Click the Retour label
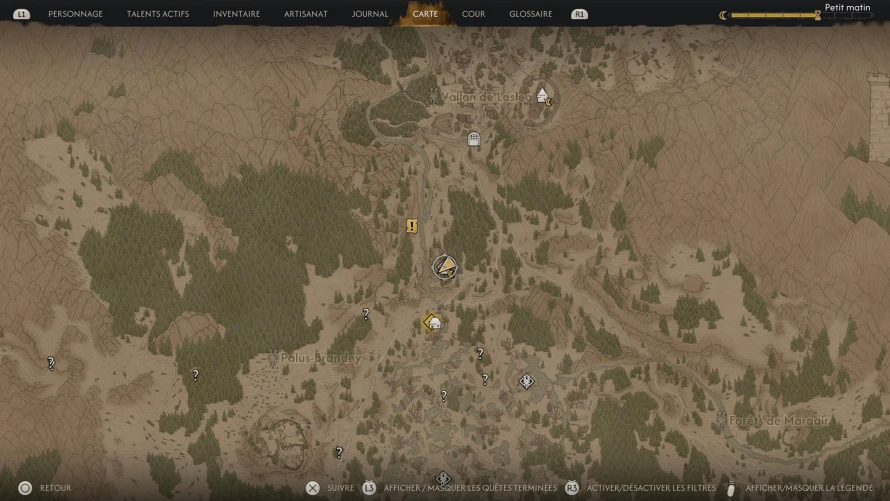Screen dimensions: 890x501 click(56, 488)
